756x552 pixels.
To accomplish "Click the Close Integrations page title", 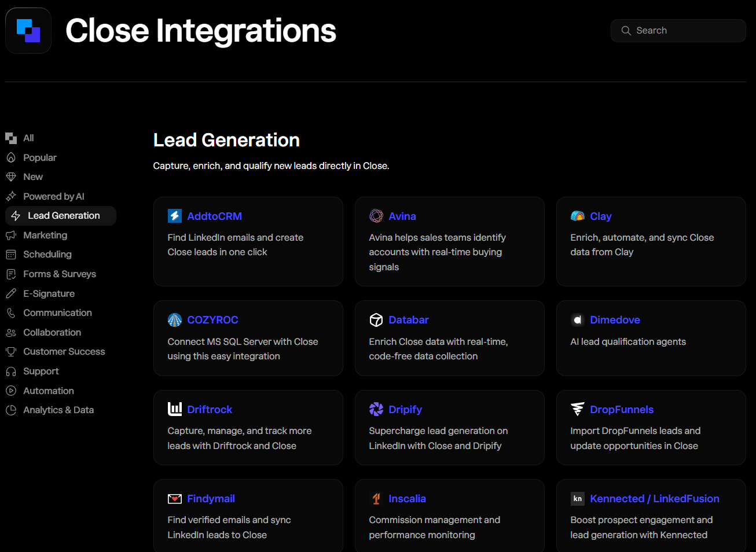I will click(x=201, y=31).
